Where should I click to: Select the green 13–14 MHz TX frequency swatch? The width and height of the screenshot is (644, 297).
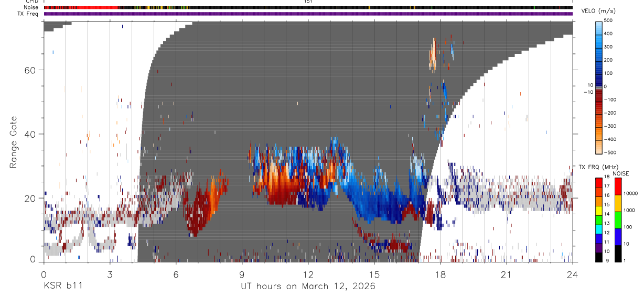coord(599,220)
